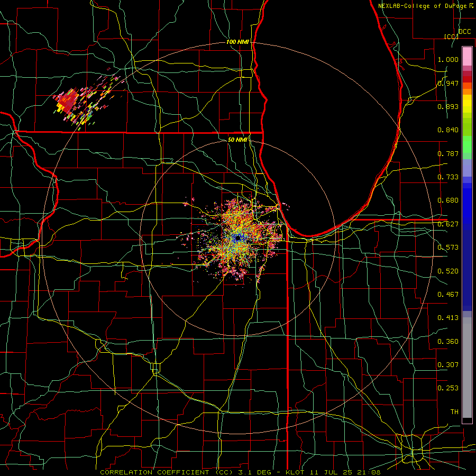Screen dimensions: 476x476
Task: Click the 0.680 color scale value
Action: tap(448, 200)
